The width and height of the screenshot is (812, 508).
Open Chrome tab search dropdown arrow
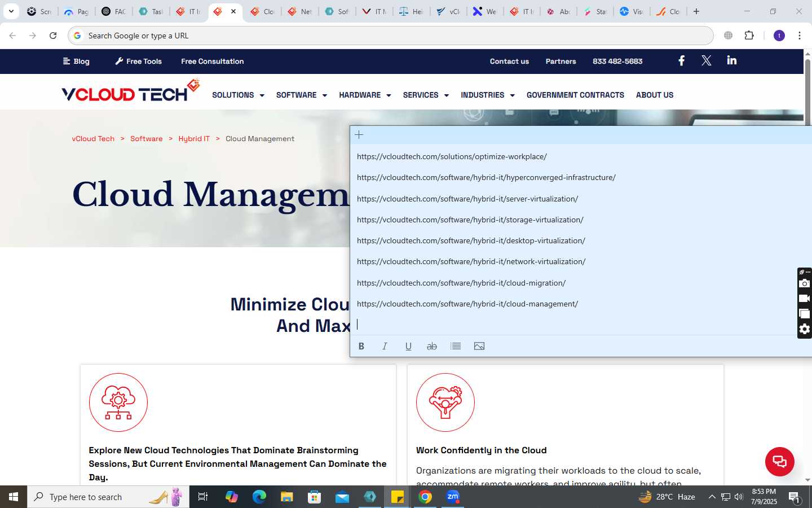click(x=11, y=11)
